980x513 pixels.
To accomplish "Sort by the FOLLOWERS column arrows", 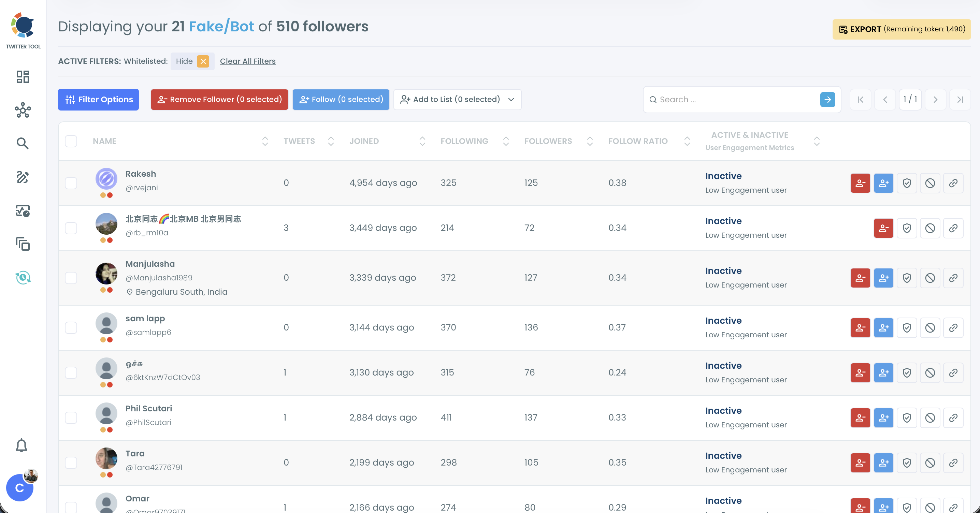I will click(590, 141).
